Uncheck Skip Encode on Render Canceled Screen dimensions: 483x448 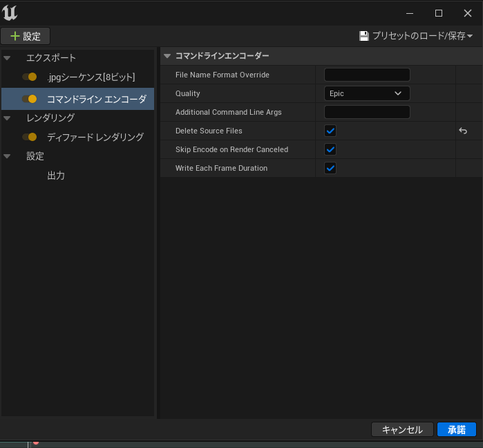(x=330, y=149)
